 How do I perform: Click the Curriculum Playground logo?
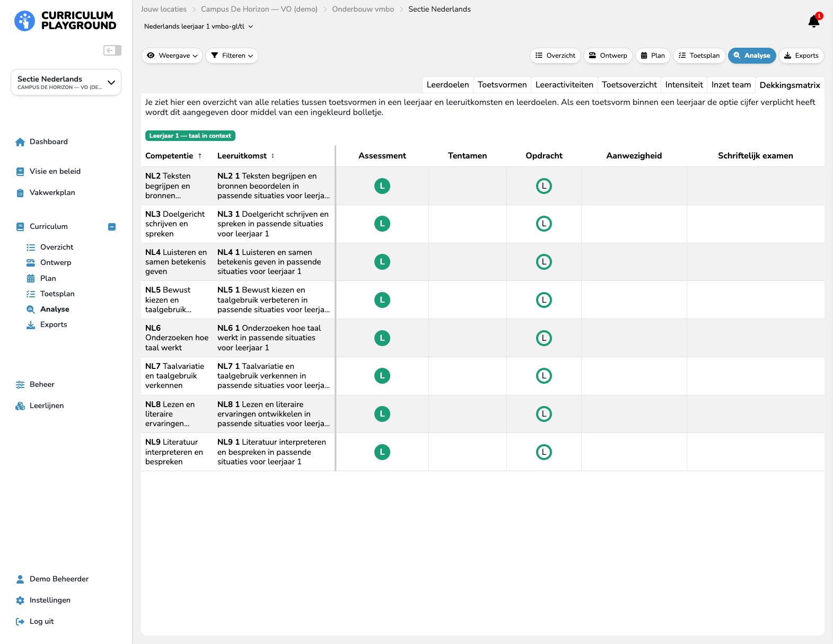[65, 21]
